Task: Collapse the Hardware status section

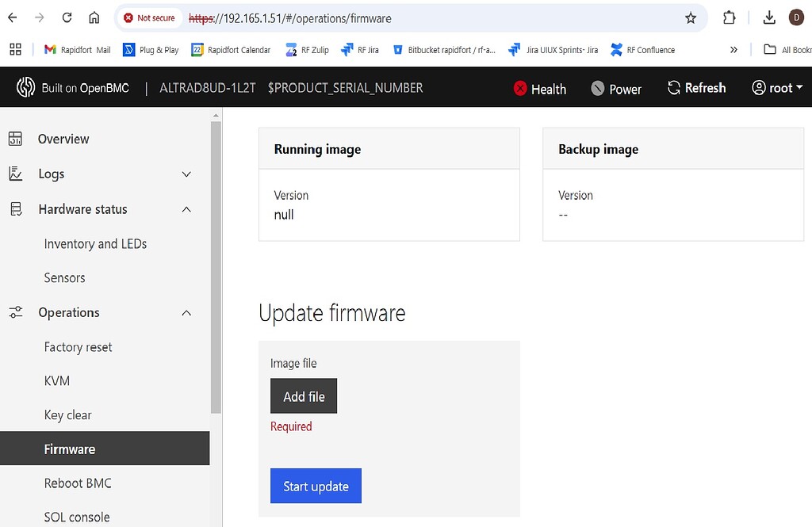Action: (186, 209)
